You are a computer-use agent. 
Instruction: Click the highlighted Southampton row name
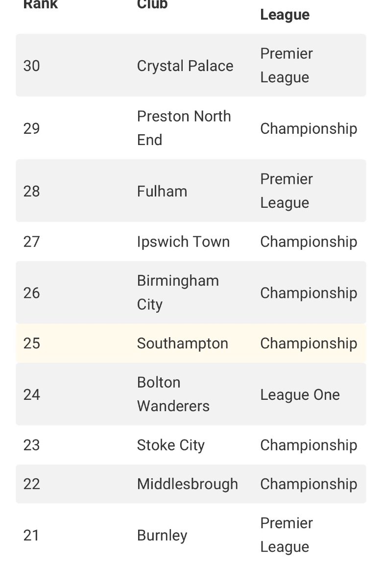tap(183, 343)
